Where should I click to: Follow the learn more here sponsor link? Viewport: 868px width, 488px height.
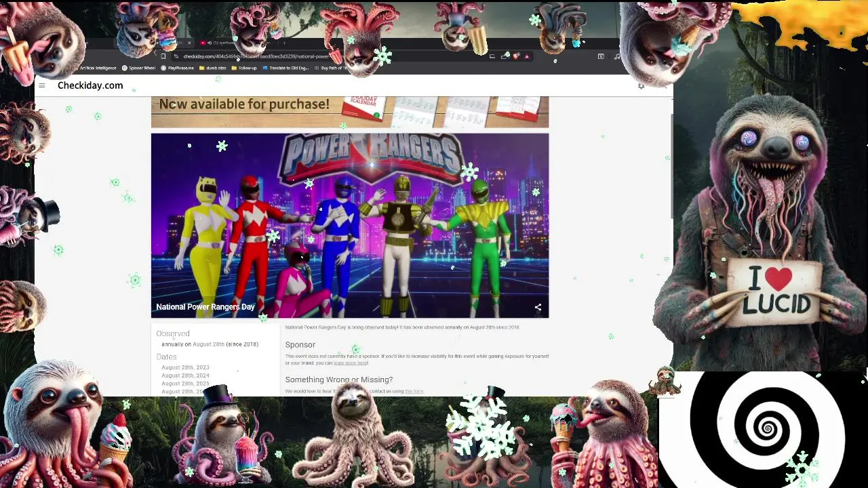[350, 363]
